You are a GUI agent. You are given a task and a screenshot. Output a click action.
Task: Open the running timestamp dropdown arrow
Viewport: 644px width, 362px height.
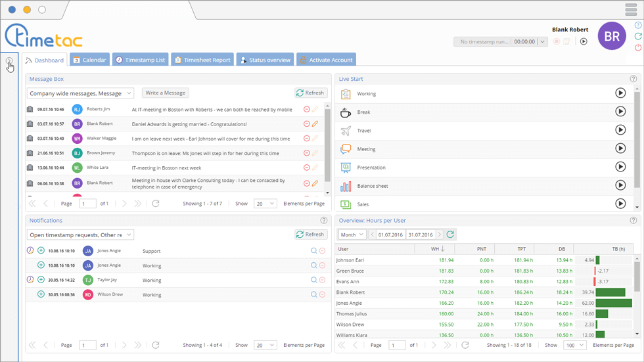(x=542, y=41)
